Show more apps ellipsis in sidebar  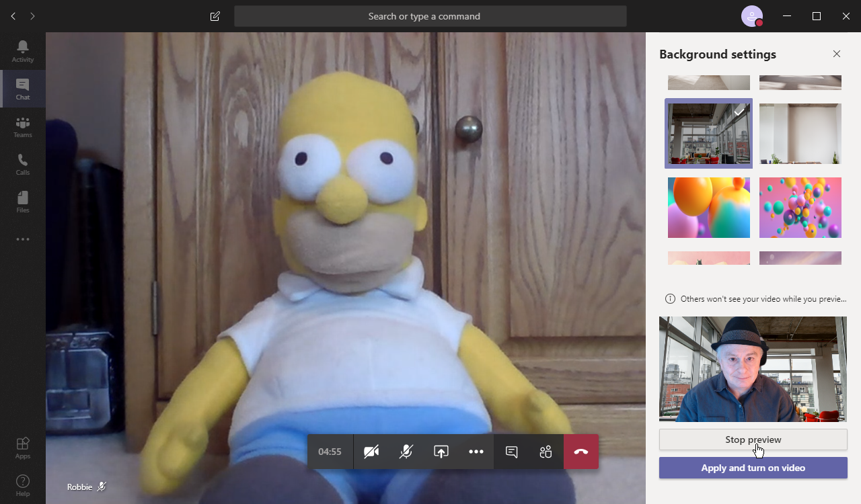tap(23, 239)
